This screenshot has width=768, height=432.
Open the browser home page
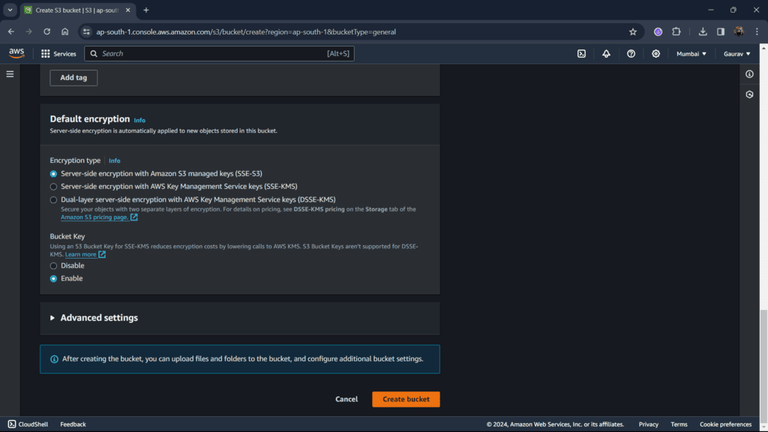65,32
